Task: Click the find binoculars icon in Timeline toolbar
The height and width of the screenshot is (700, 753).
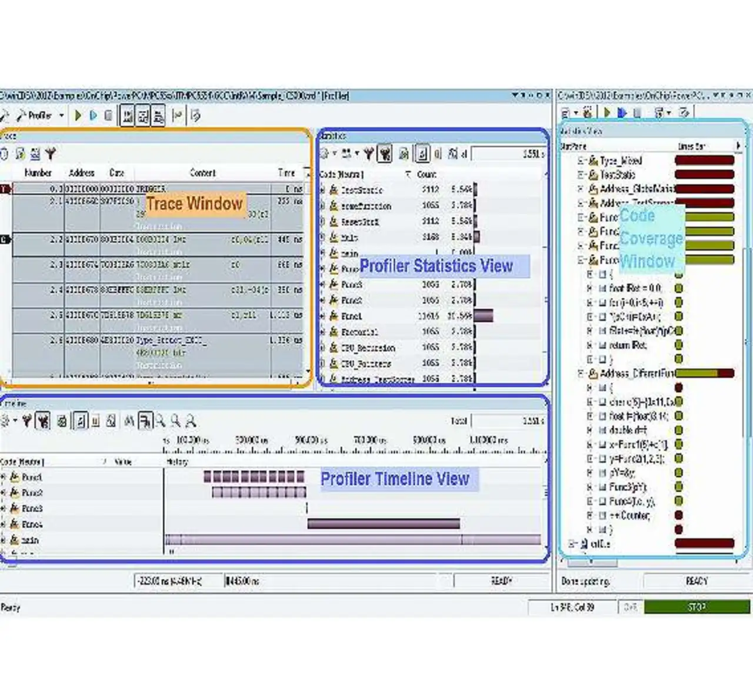Action: coord(129,421)
